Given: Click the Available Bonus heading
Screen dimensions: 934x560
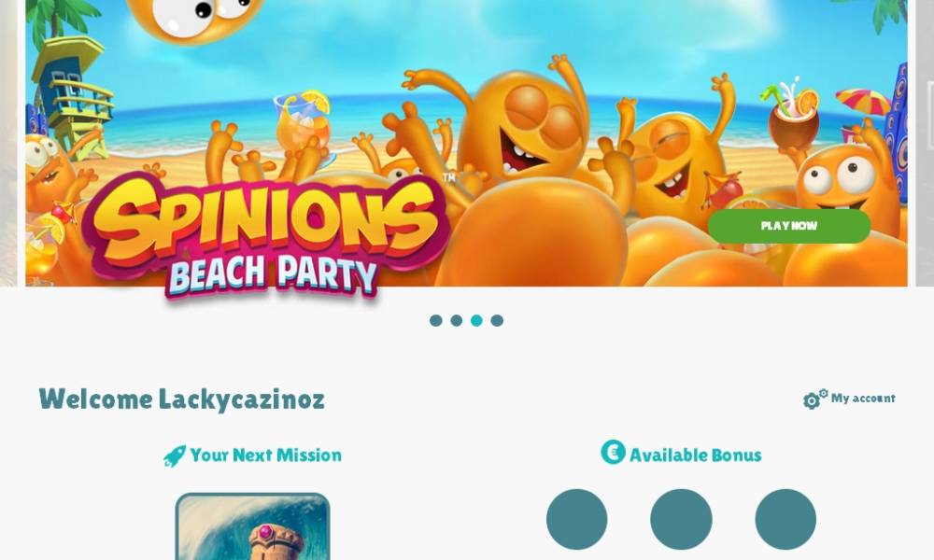Looking at the screenshot, I should click(x=695, y=455).
